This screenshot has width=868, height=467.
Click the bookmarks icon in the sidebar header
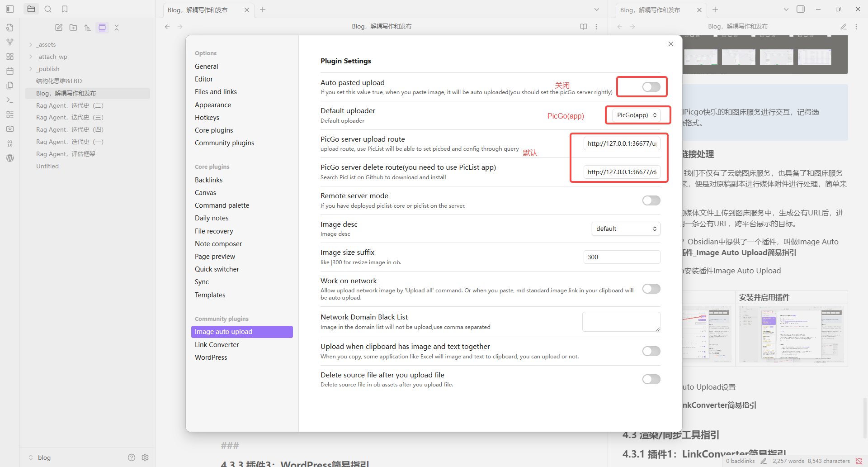click(65, 9)
